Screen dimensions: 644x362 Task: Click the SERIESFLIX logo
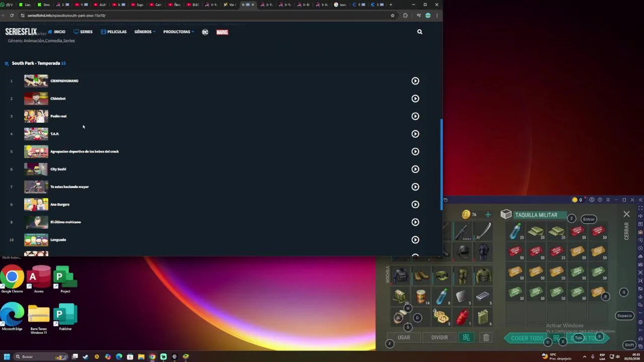click(x=21, y=32)
